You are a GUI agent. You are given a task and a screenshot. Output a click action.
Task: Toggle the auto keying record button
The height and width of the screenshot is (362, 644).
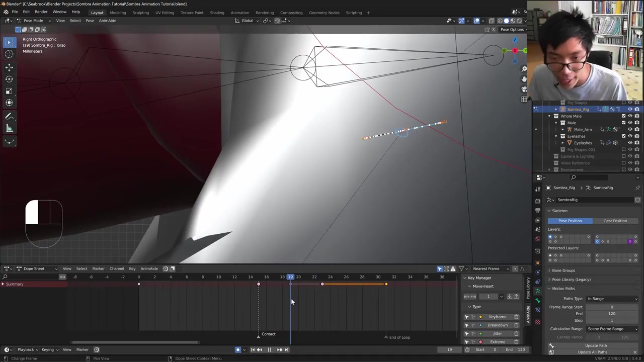pyautogui.click(x=238, y=350)
